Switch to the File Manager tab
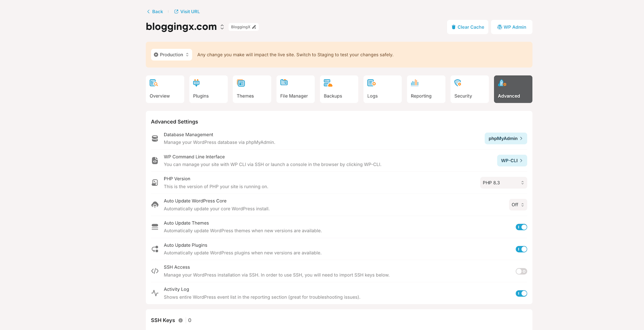Screen dimensions: 644x330 [x=295, y=89]
